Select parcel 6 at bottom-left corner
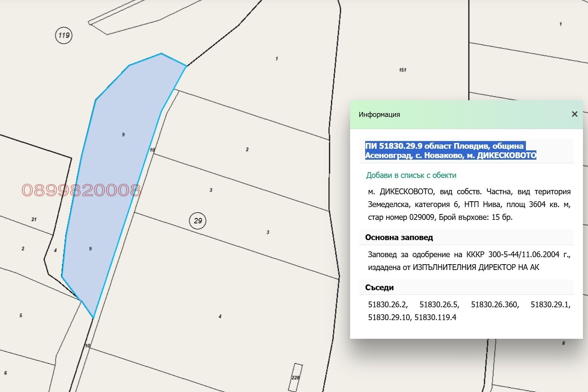The image size is (588, 392). (5, 373)
